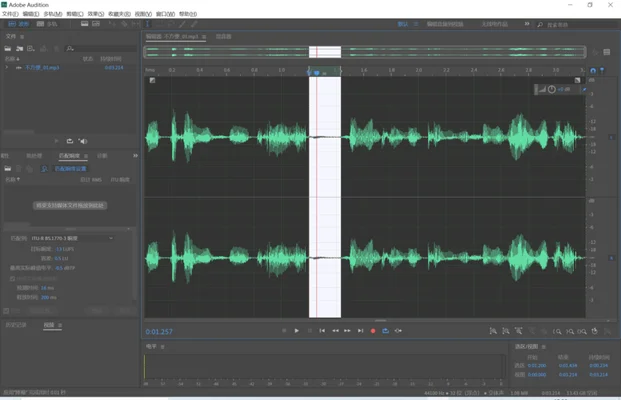
Task: Adjust the HUD amplitude gain knob
Action: pos(551,90)
